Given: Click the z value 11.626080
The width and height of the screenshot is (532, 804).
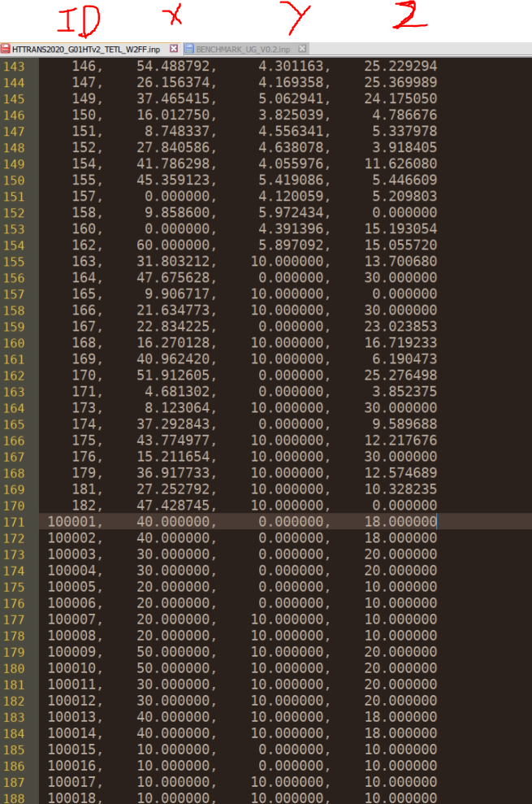Looking at the screenshot, I should (400, 163).
